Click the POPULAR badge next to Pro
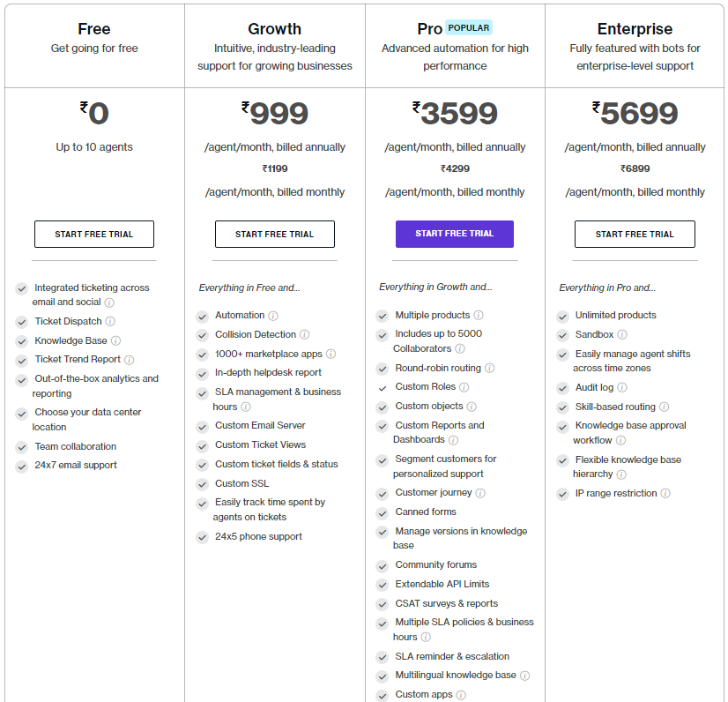 pos(468,27)
